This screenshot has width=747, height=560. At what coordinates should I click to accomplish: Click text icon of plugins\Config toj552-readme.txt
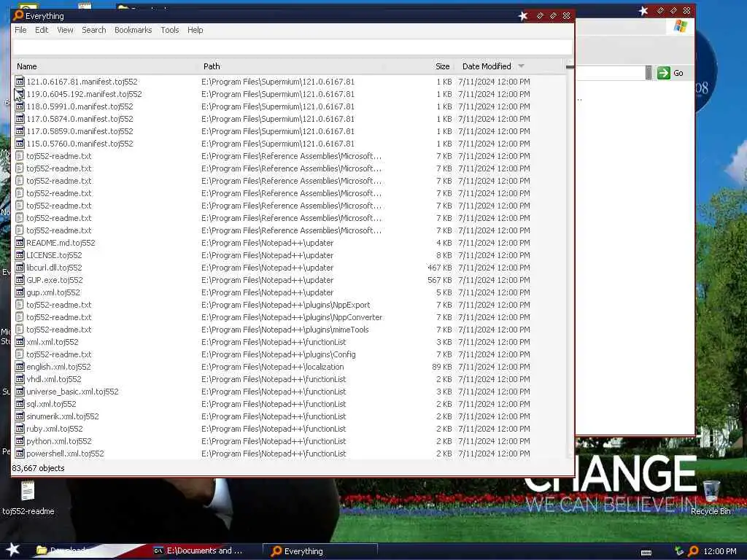point(20,354)
